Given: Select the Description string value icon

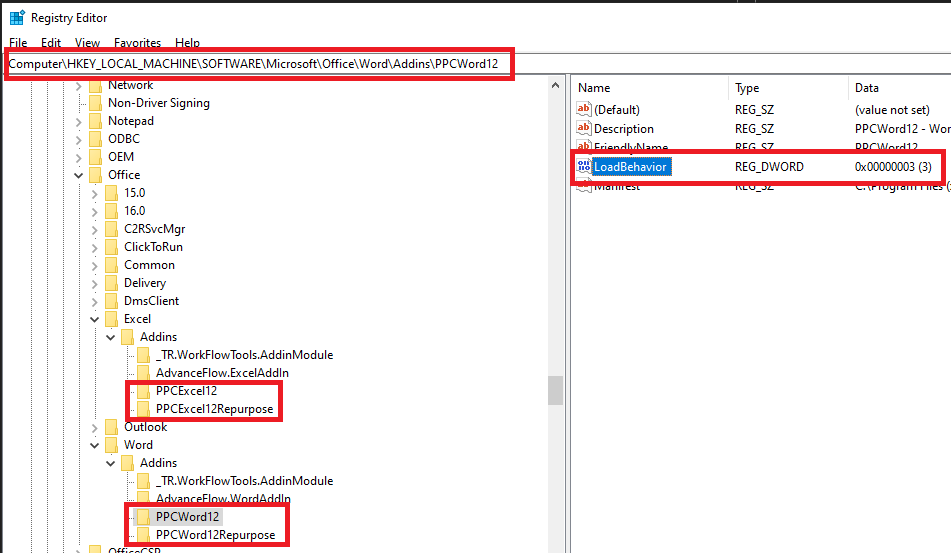Looking at the screenshot, I should point(583,128).
